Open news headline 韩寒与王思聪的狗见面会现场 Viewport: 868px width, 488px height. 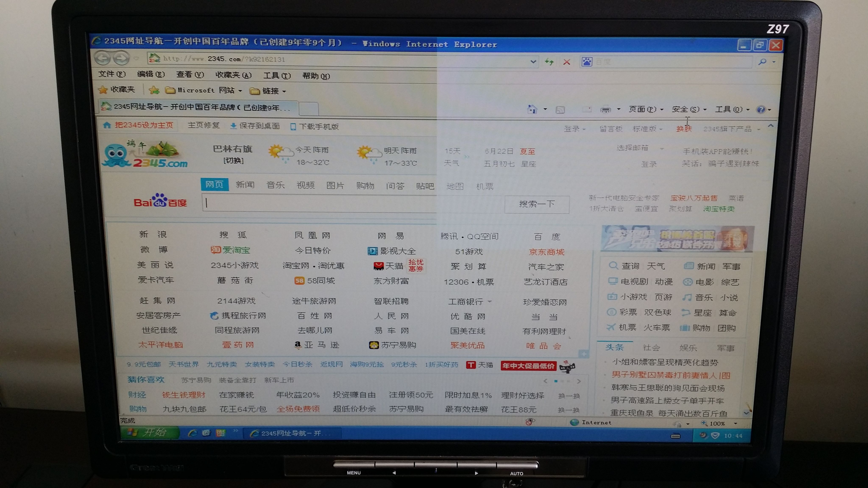point(667,388)
